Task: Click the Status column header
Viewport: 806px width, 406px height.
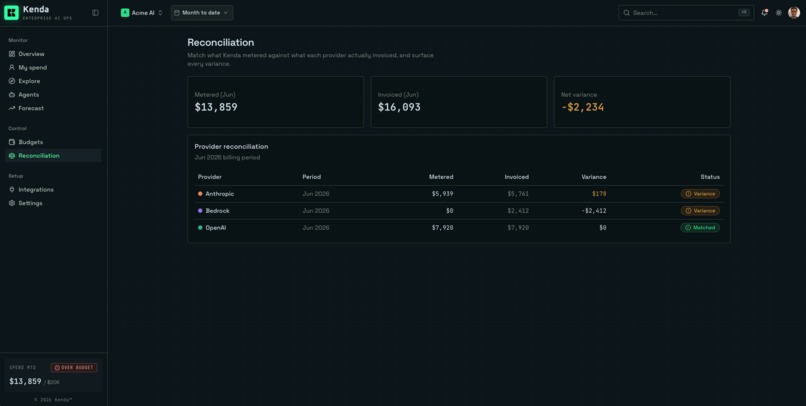Action: [710, 177]
